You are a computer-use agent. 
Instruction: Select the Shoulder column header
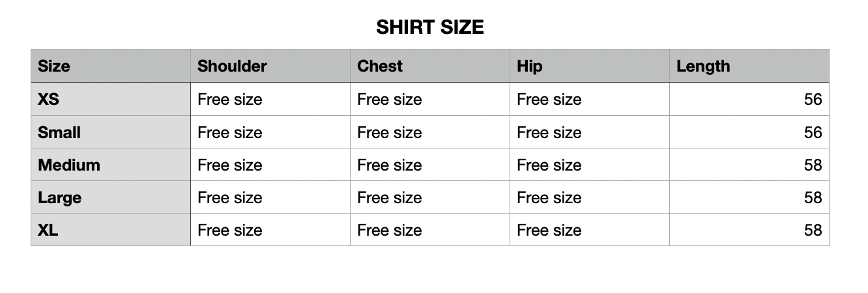[x=232, y=66]
